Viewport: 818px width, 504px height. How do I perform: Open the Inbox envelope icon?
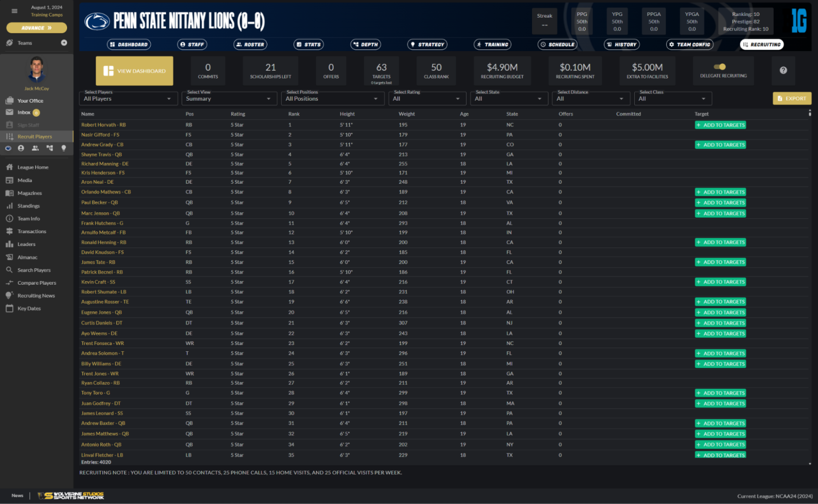pos(10,112)
